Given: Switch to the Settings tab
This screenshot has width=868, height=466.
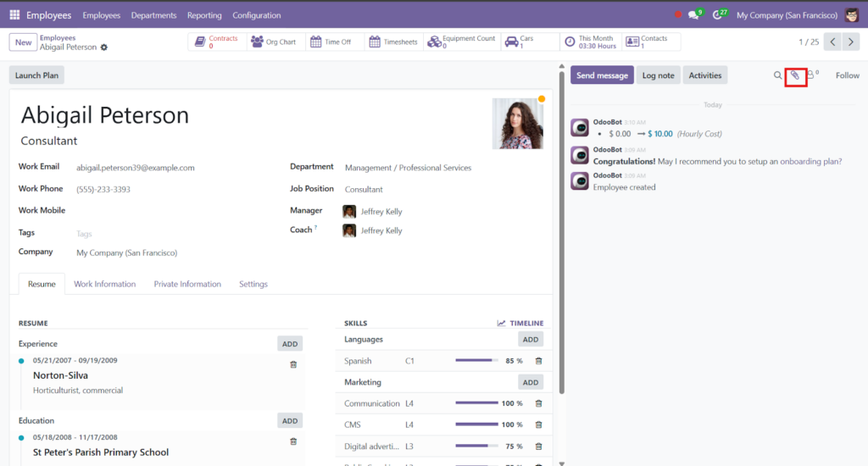Looking at the screenshot, I should coord(253,284).
